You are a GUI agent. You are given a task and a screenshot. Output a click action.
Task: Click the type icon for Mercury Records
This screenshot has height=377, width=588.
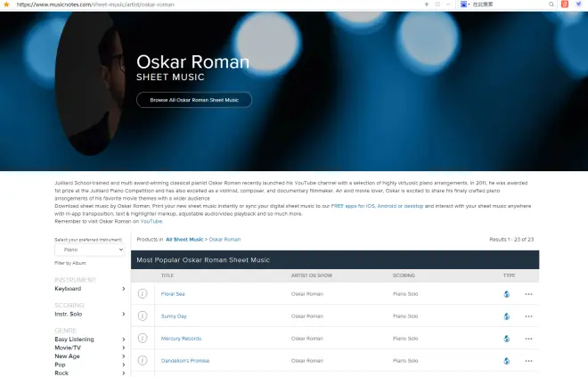point(507,339)
